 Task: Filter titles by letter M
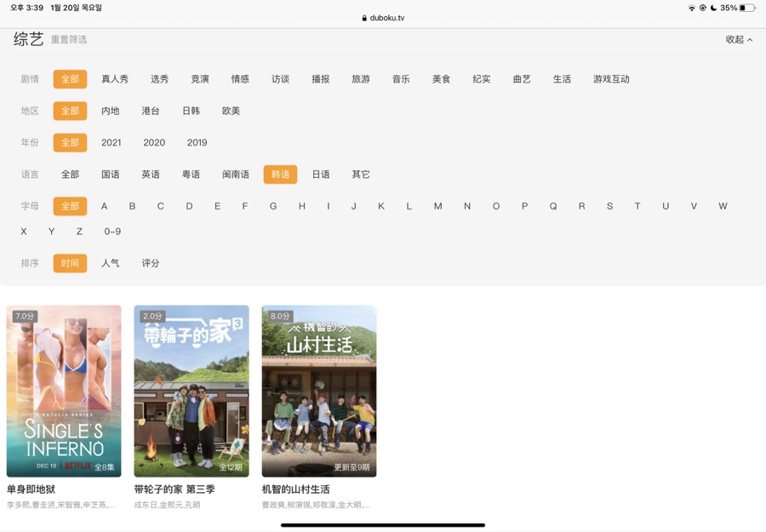pos(438,206)
